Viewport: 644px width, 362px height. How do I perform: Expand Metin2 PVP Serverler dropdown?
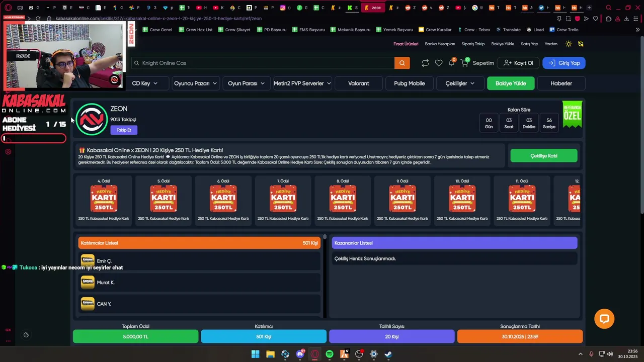tap(302, 83)
